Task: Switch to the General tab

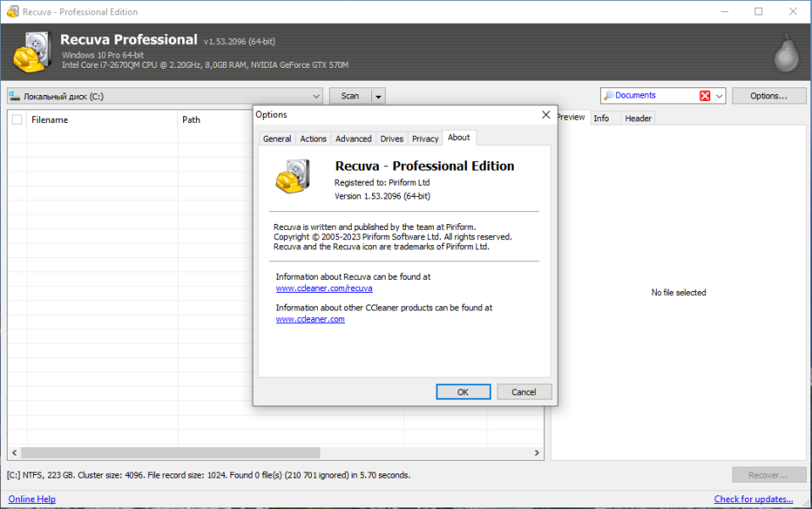Action: pos(277,139)
